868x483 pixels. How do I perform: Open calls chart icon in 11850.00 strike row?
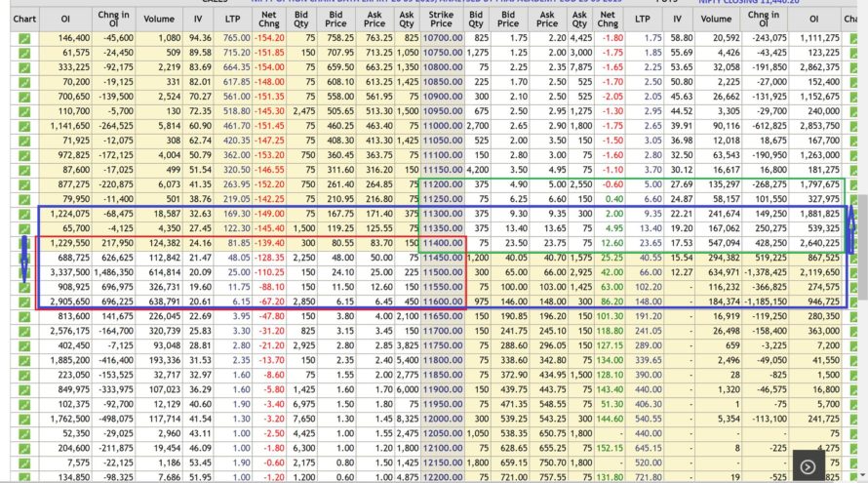[x=24, y=376]
